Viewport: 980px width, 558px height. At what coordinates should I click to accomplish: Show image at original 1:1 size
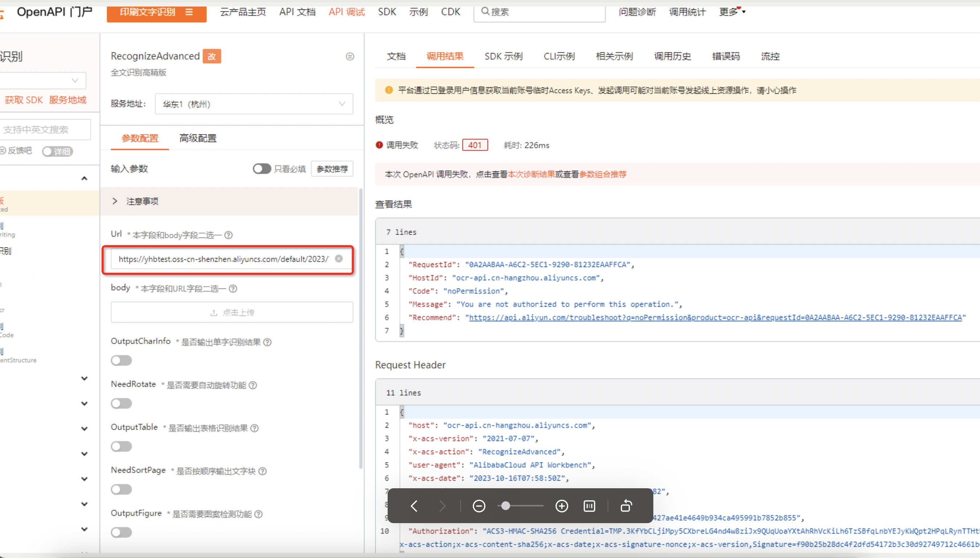[x=589, y=506]
